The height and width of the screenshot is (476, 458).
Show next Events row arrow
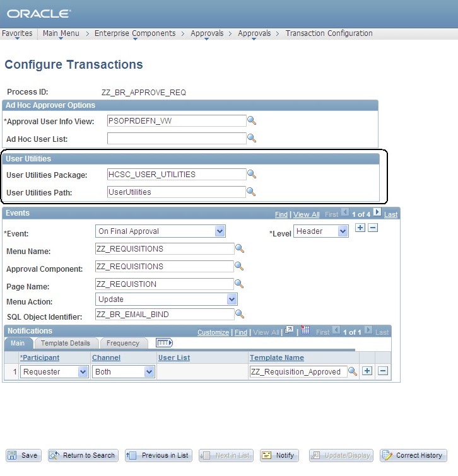[x=377, y=212]
